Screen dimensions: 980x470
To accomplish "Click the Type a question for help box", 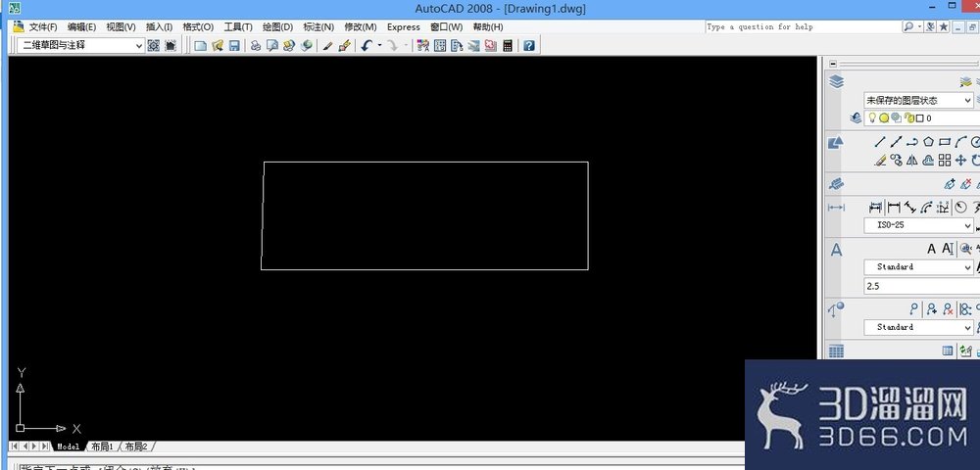I will point(803,26).
